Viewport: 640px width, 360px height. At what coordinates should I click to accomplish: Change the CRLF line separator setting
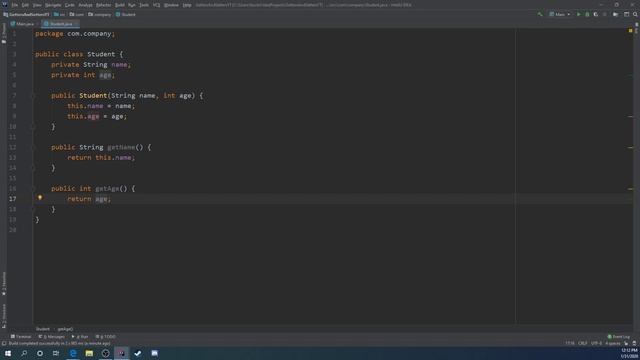point(583,344)
